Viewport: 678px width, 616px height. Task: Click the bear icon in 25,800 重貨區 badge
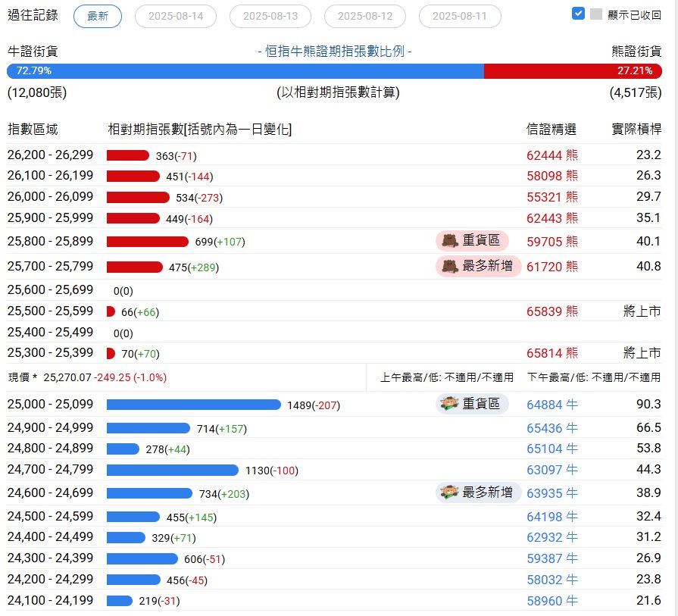(x=450, y=240)
